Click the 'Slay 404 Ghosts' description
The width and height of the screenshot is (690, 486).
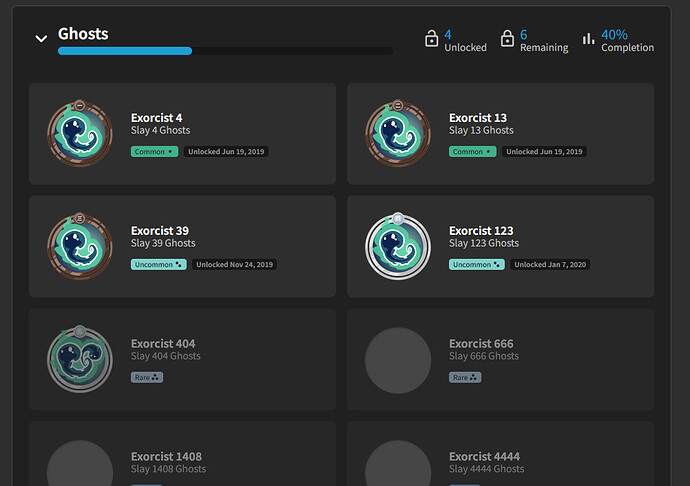tap(166, 356)
